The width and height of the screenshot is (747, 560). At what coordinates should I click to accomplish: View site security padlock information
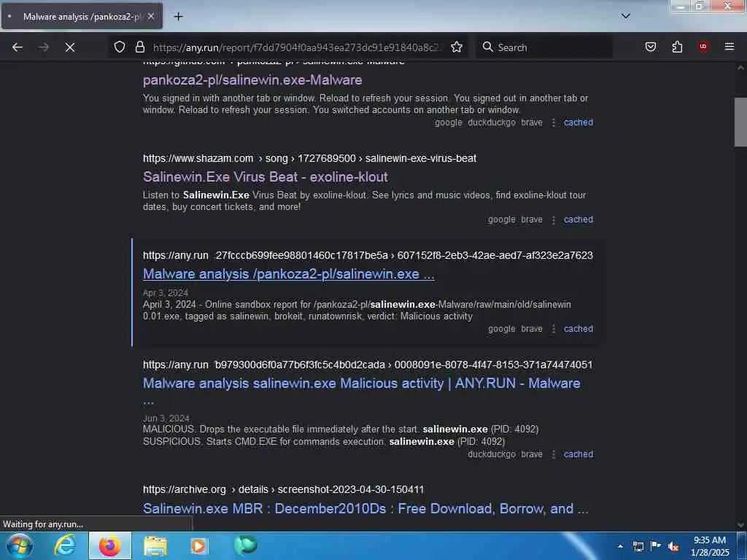pos(139,47)
